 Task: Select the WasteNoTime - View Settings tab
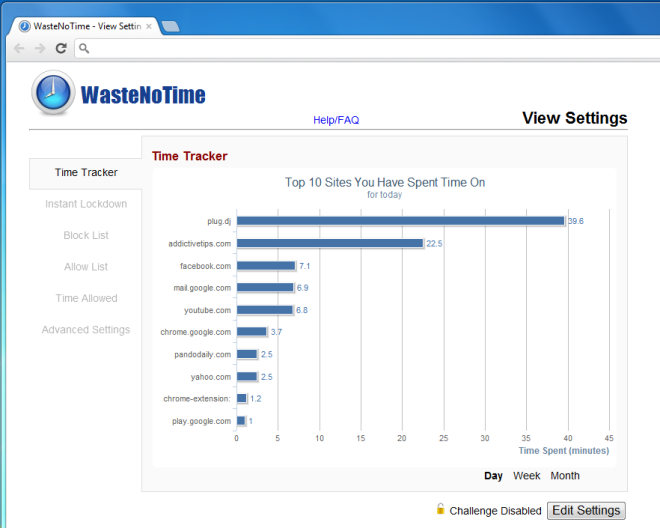(x=84, y=26)
